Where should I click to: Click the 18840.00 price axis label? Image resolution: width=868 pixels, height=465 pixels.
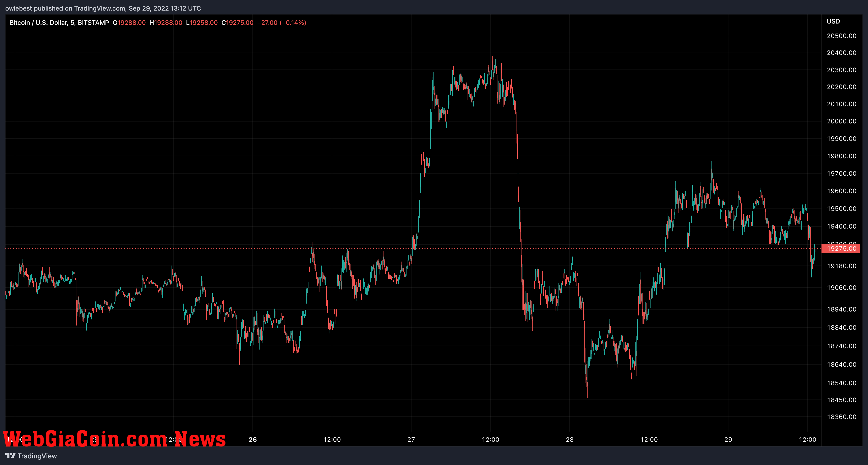(841, 327)
